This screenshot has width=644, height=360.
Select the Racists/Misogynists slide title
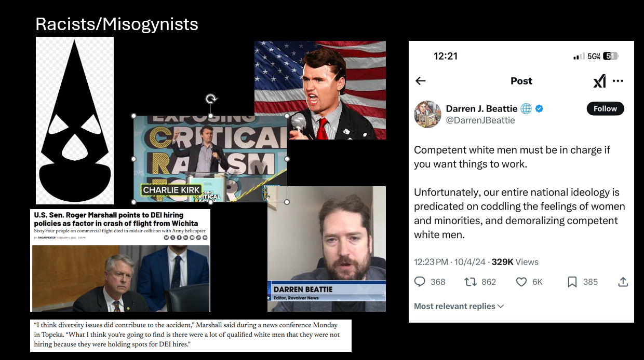pos(117,24)
